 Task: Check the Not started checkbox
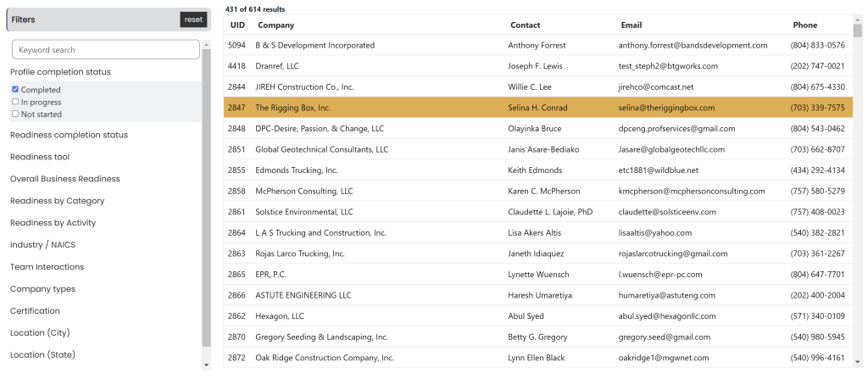click(15, 114)
